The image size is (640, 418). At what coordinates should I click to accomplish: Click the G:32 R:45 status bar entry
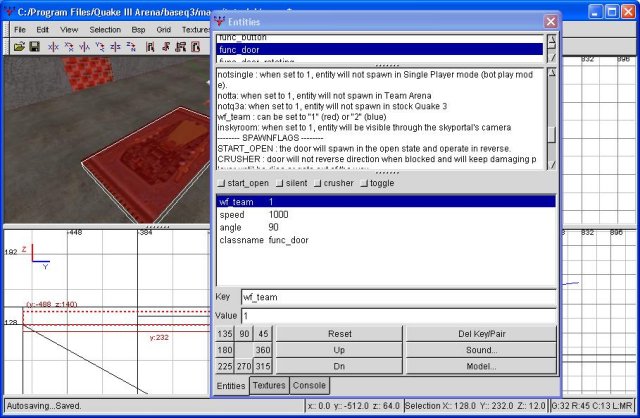[x=592, y=406]
